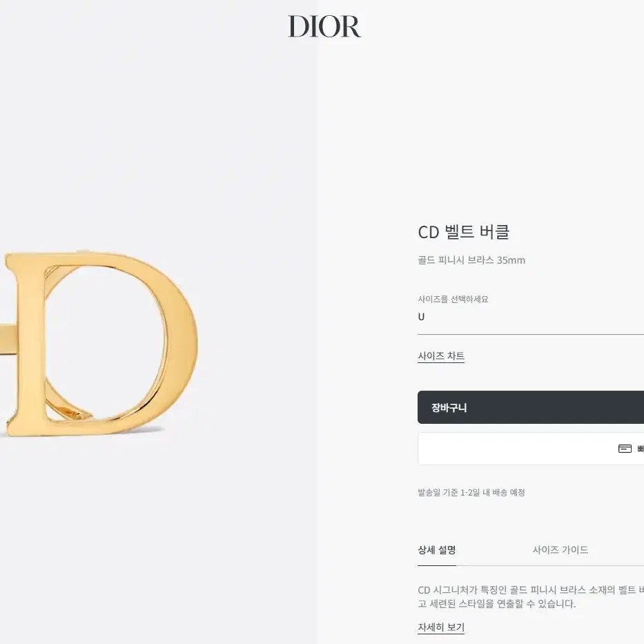
Task: Open the gold D buckle product image
Action: [99, 344]
